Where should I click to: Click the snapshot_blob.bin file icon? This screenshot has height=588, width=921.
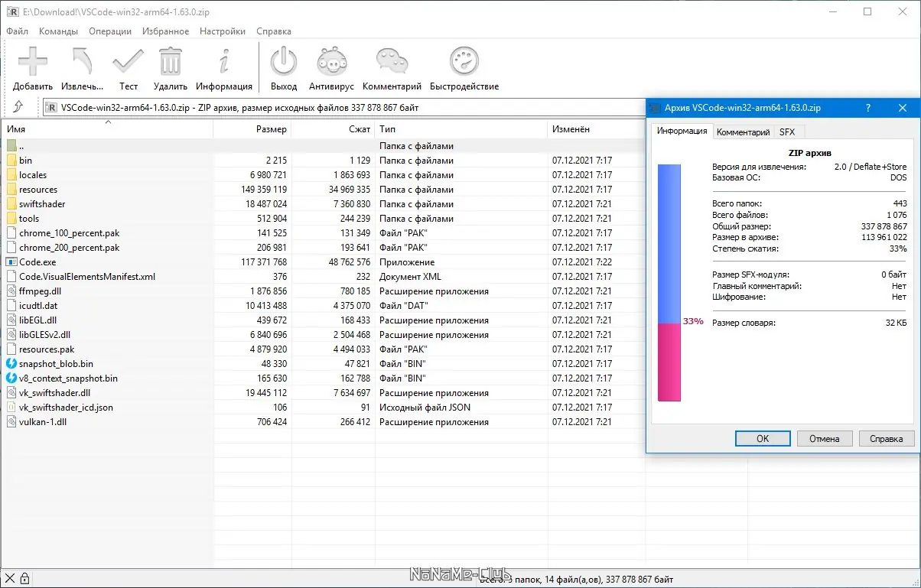[x=11, y=364]
